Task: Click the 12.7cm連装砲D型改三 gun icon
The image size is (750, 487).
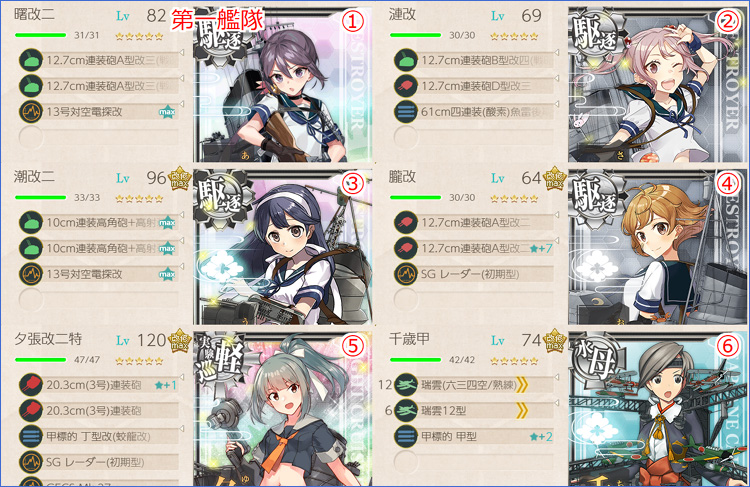Action: (x=406, y=86)
